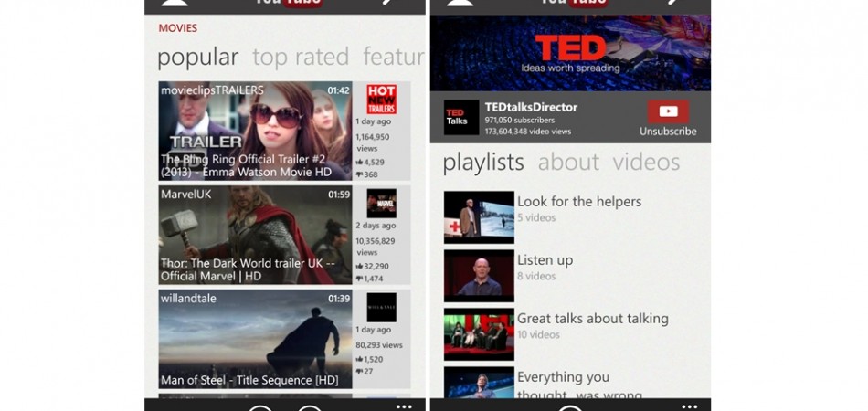Tap the profile icon on TED channel screen

[x=460, y=3]
